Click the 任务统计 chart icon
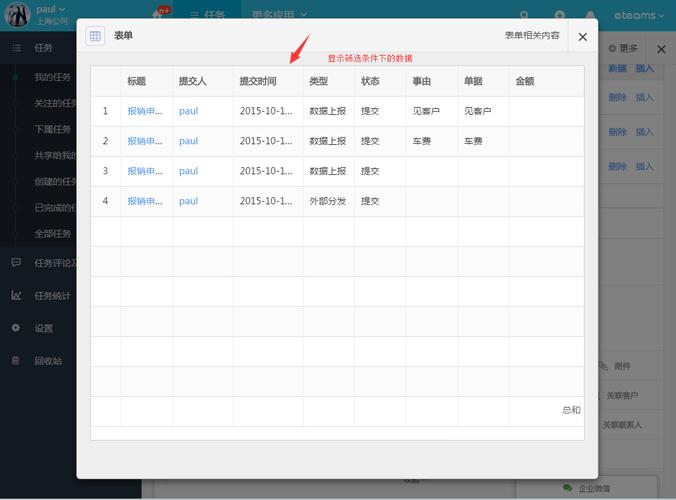 [16, 295]
